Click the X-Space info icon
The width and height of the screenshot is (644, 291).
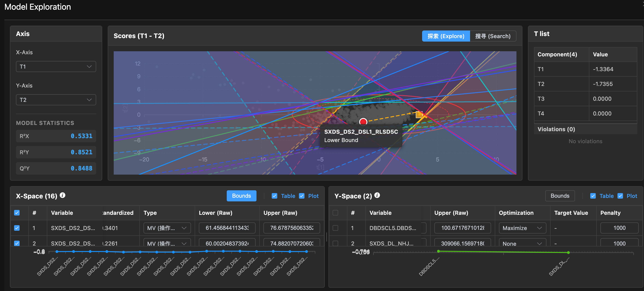[x=63, y=195]
